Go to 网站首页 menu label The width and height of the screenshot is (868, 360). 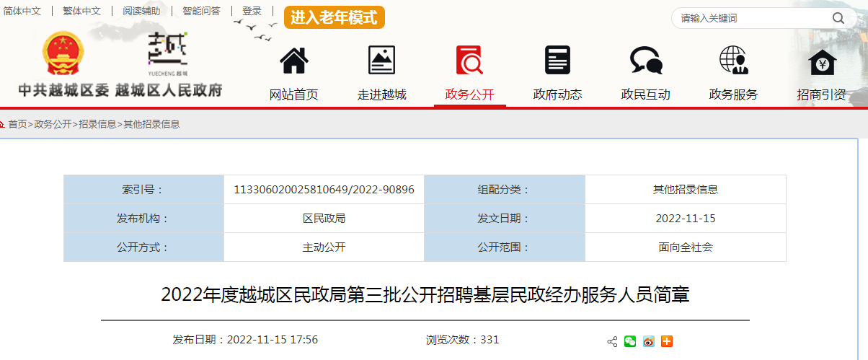click(x=294, y=95)
